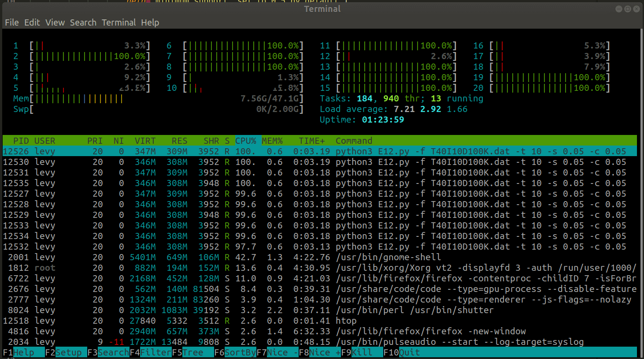Screen dimensions: 644x359
Task: Click the Uptime value 01:23:59
Action: coord(383,120)
